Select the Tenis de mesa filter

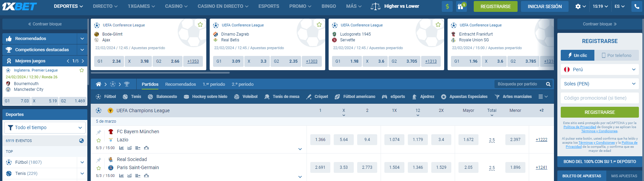point(282,97)
